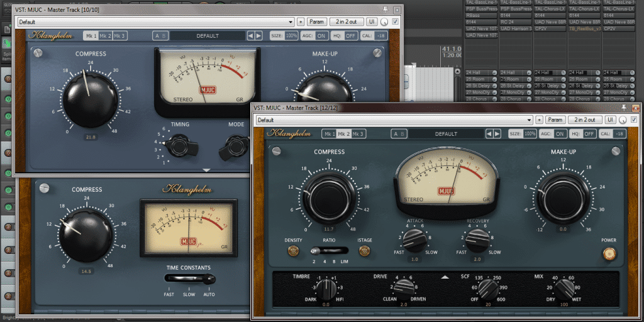Click the TIME CONSTANTS slider in the MJUC jr. panel
This screenshot has height=322, width=644.
(x=190, y=279)
